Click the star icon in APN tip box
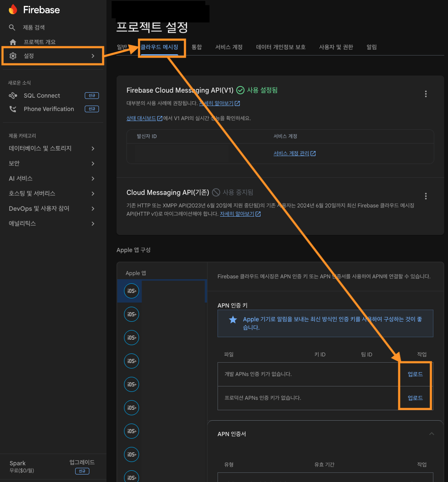The width and height of the screenshot is (448, 482). (233, 320)
